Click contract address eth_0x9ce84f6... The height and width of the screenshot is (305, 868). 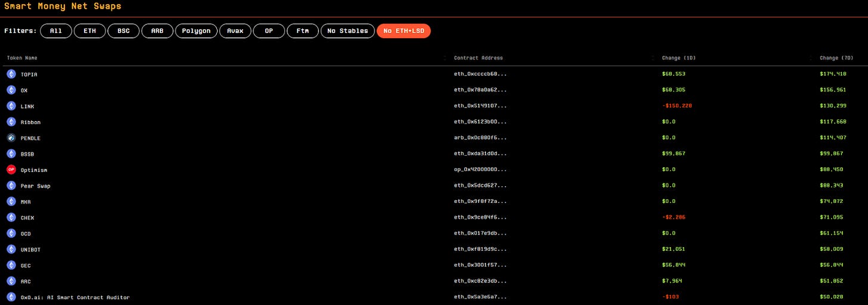(480, 218)
